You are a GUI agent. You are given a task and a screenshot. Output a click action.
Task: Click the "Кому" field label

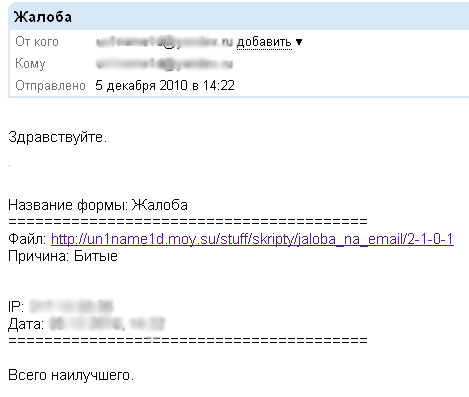pos(30,64)
